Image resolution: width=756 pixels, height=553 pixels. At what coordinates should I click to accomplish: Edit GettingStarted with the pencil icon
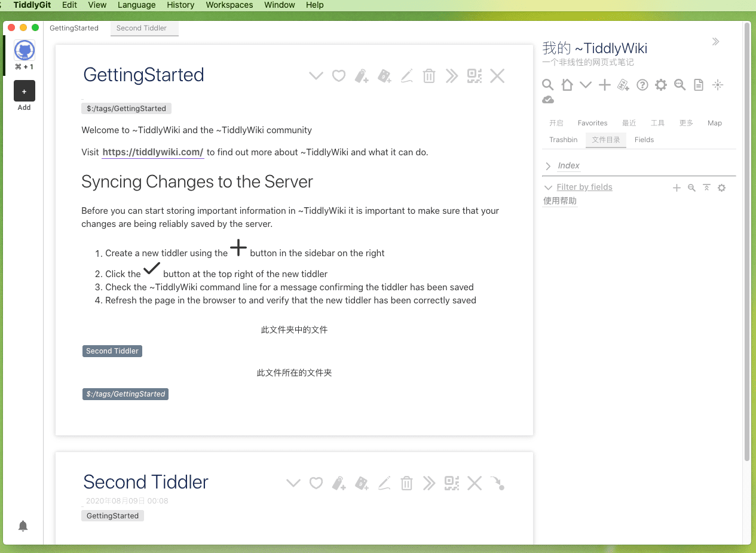[x=406, y=76]
